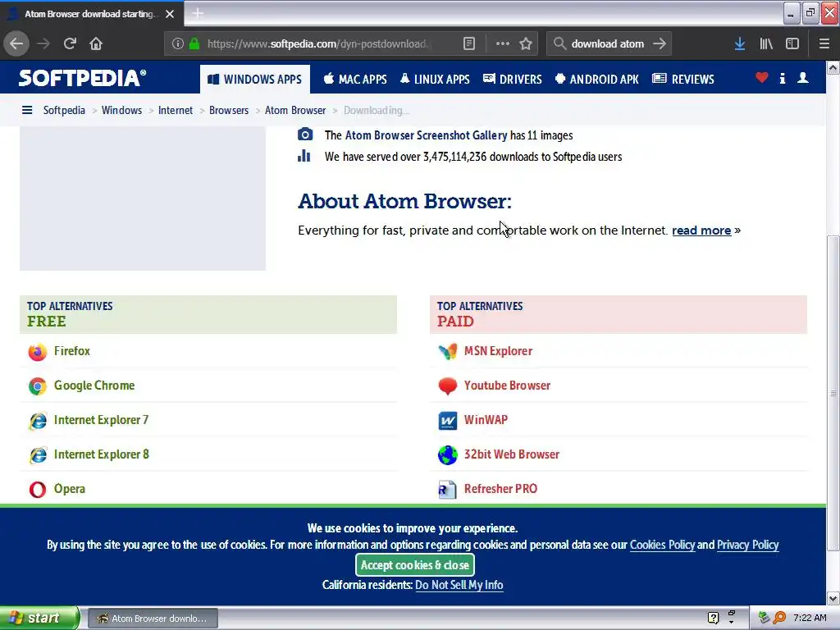Click the WinWAP icon in paid alternatives
840x630 pixels.
[447, 421]
